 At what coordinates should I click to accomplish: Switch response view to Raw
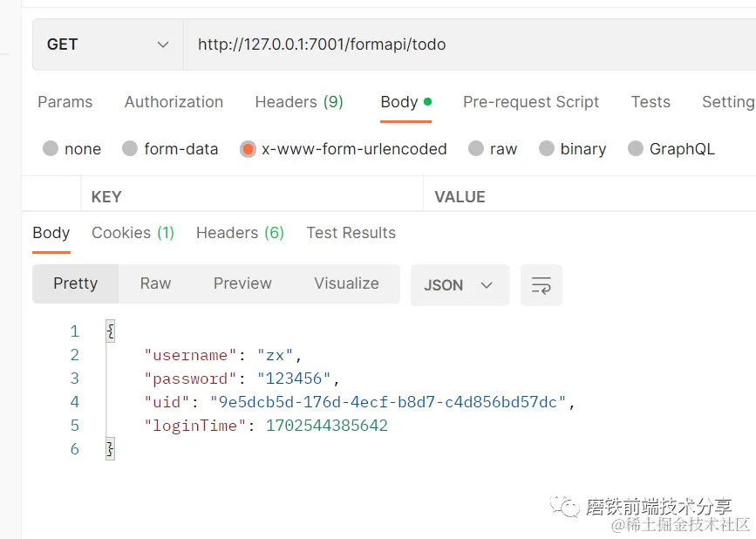(x=155, y=283)
